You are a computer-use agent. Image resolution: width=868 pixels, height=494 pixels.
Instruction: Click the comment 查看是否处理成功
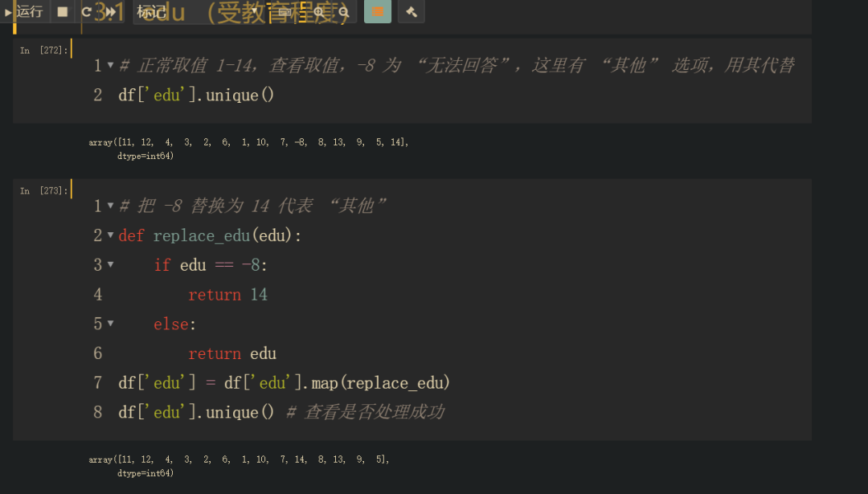click(366, 412)
